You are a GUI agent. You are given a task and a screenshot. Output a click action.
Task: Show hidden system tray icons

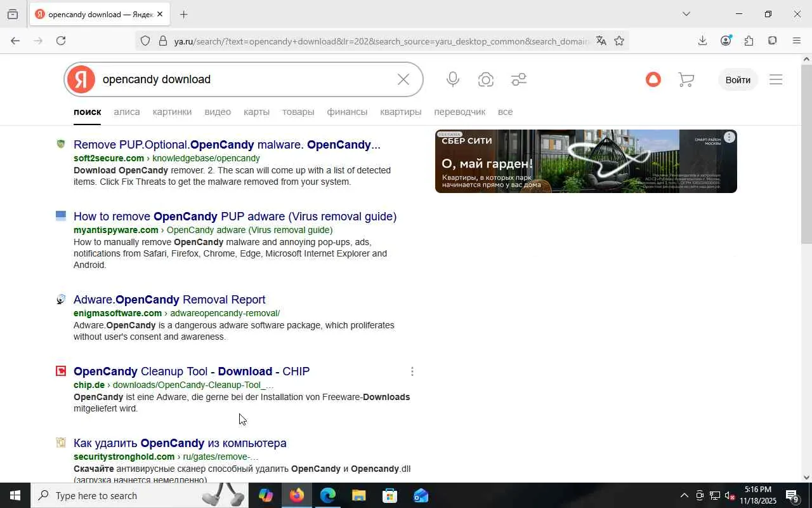point(684,495)
